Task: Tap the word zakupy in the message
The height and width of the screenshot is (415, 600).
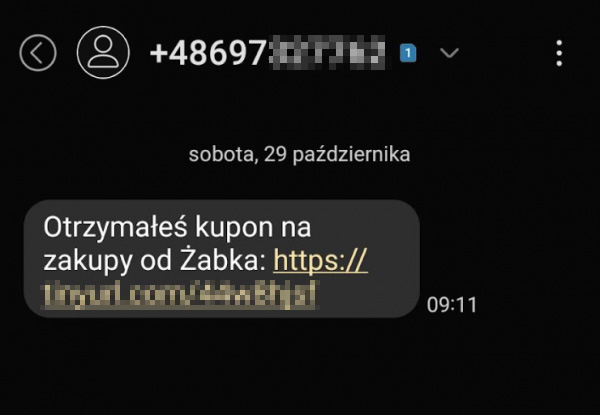Action: [88, 262]
